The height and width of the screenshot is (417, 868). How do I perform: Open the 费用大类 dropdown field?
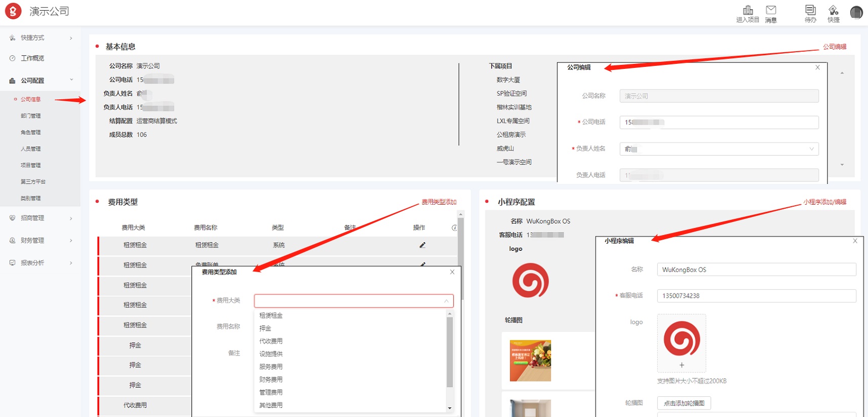pyautogui.click(x=353, y=301)
